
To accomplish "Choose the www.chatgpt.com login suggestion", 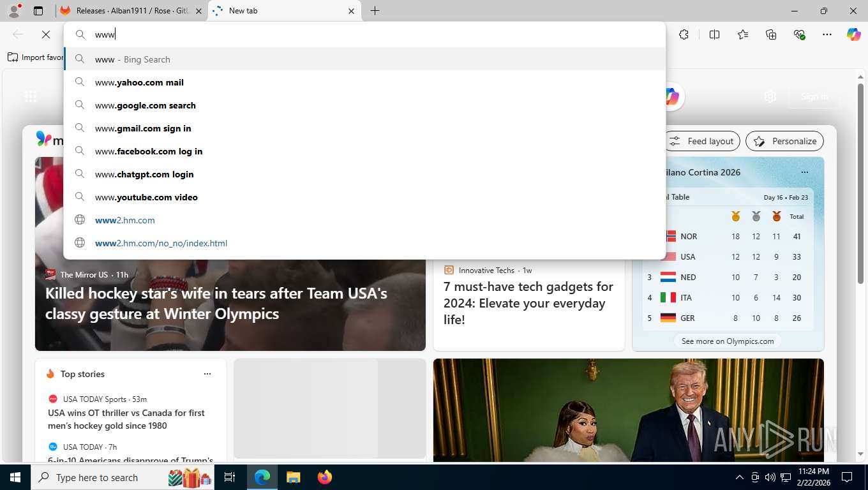I will coord(365,174).
